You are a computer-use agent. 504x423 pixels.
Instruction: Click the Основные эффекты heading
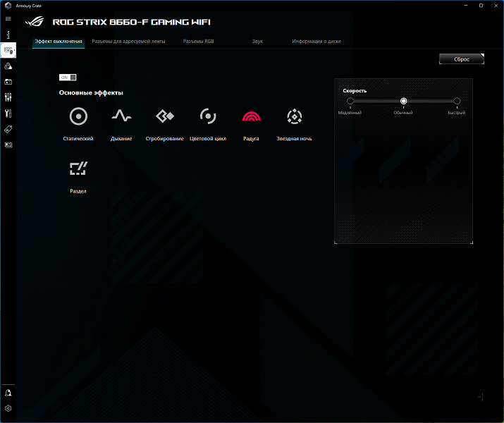pos(91,93)
